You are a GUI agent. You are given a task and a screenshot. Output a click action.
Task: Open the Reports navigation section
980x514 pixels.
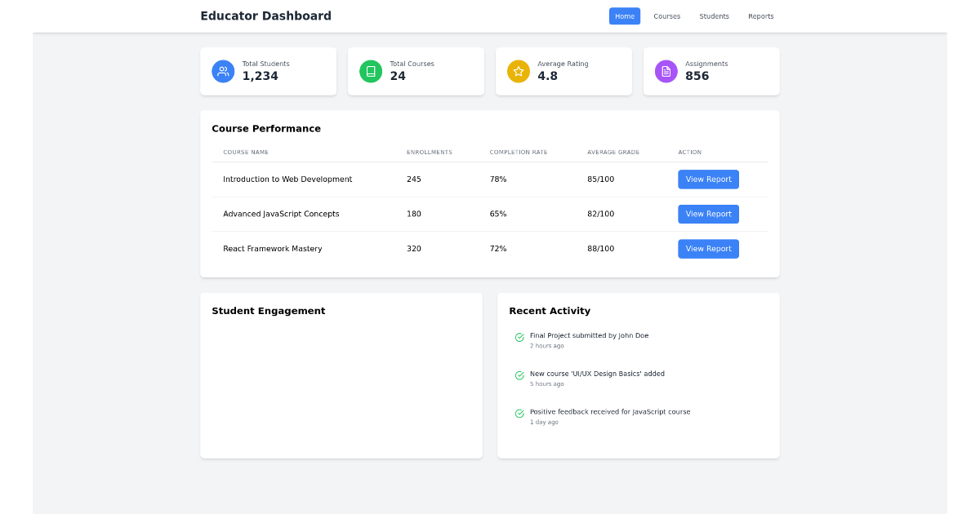pos(760,16)
